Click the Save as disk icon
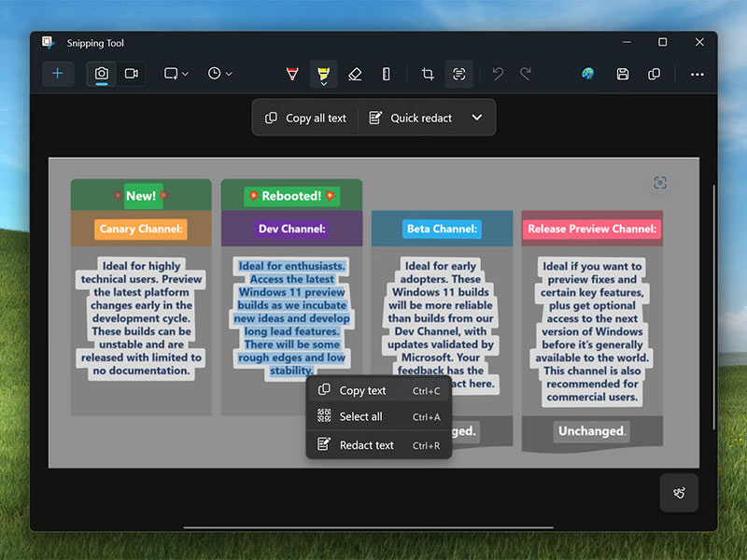Viewport: 747px width, 560px height. [x=623, y=74]
